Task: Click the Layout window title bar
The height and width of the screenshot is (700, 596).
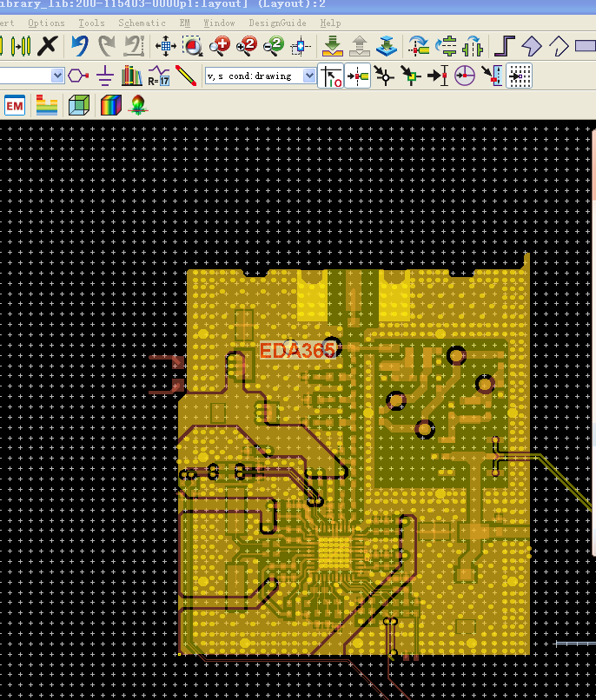Action: 298,5
